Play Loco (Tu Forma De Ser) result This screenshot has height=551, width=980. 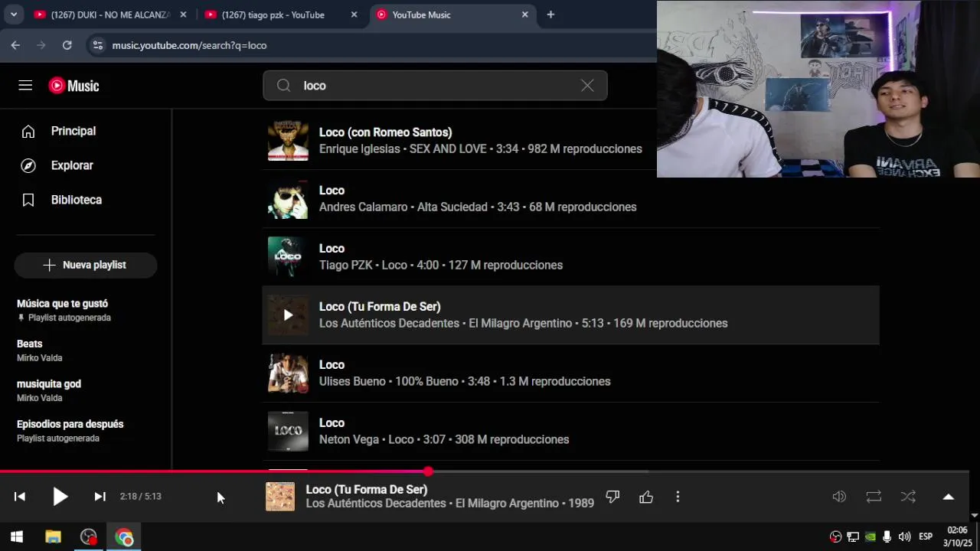288,315
